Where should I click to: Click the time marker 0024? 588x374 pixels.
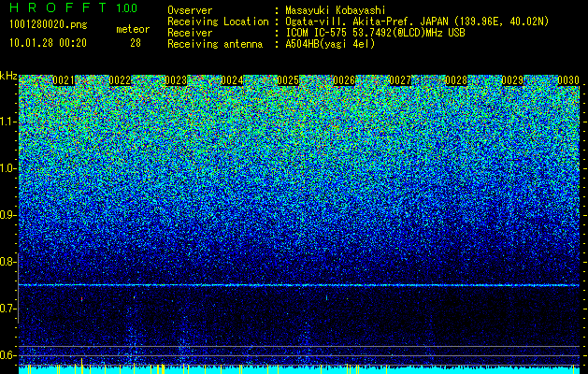(232, 80)
